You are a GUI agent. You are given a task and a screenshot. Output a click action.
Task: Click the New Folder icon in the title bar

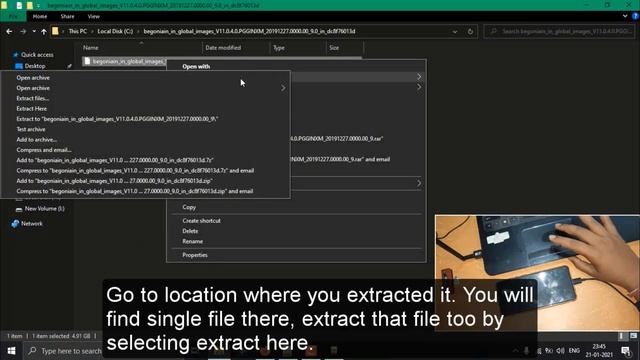click(x=29, y=5)
